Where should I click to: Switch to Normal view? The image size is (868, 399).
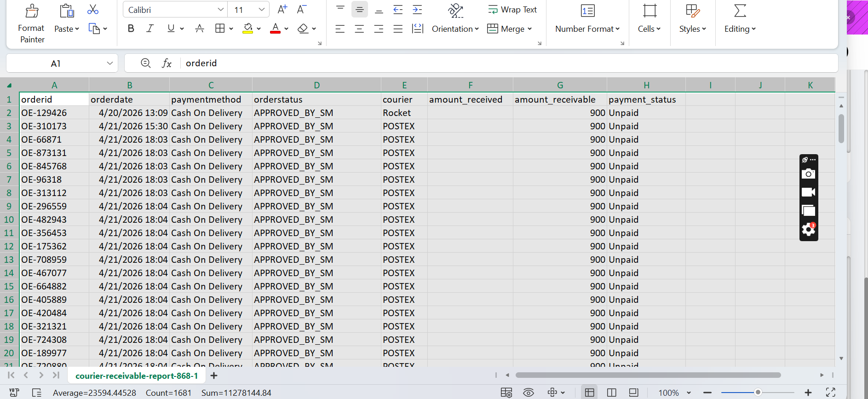pyautogui.click(x=590, y=393)
